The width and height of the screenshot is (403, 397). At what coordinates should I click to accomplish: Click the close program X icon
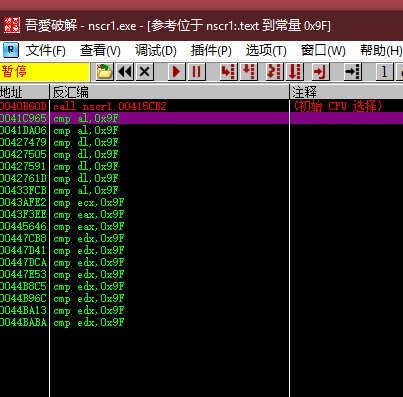point(145,71)
